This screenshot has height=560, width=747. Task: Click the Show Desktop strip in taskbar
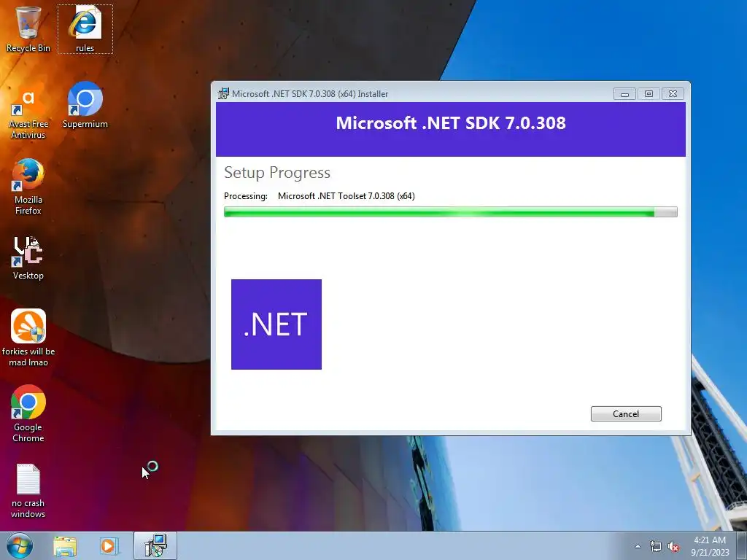click(x=741, y=545)
